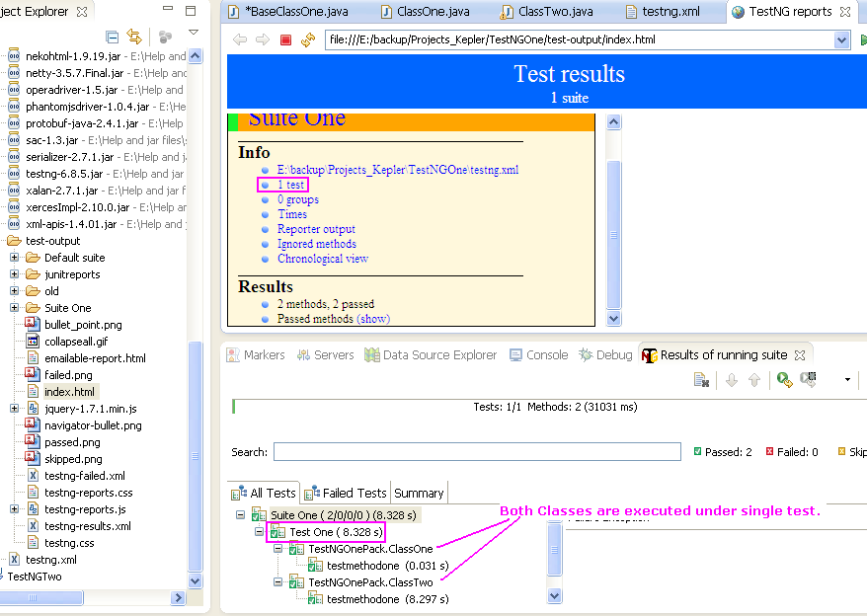Image resolution: width=867 pixels, height=616 pixels.
Task: Click the show link next to Passed methods
Action: 373,319
